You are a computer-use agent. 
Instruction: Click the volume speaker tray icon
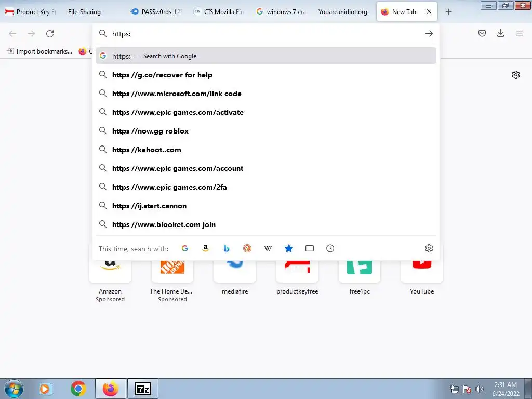pos(480,389)
